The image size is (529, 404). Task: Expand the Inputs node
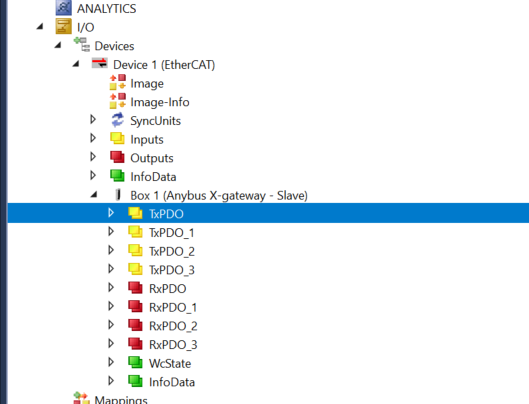(93, 138)
